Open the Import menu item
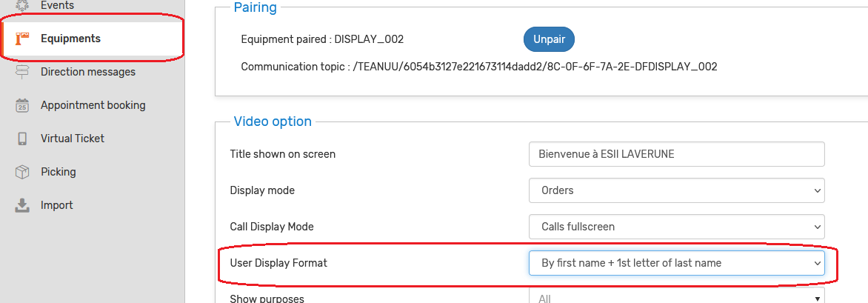 point(56,205)
